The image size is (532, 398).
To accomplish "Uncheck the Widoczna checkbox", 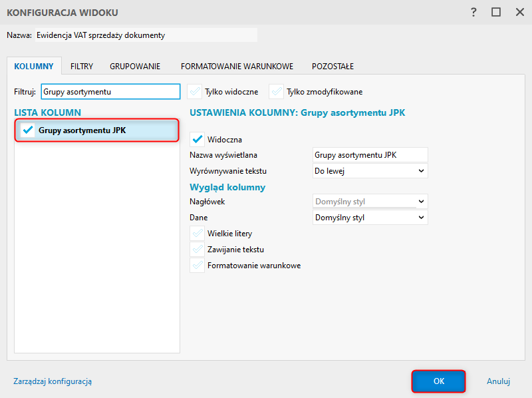I will coord(197,140).
